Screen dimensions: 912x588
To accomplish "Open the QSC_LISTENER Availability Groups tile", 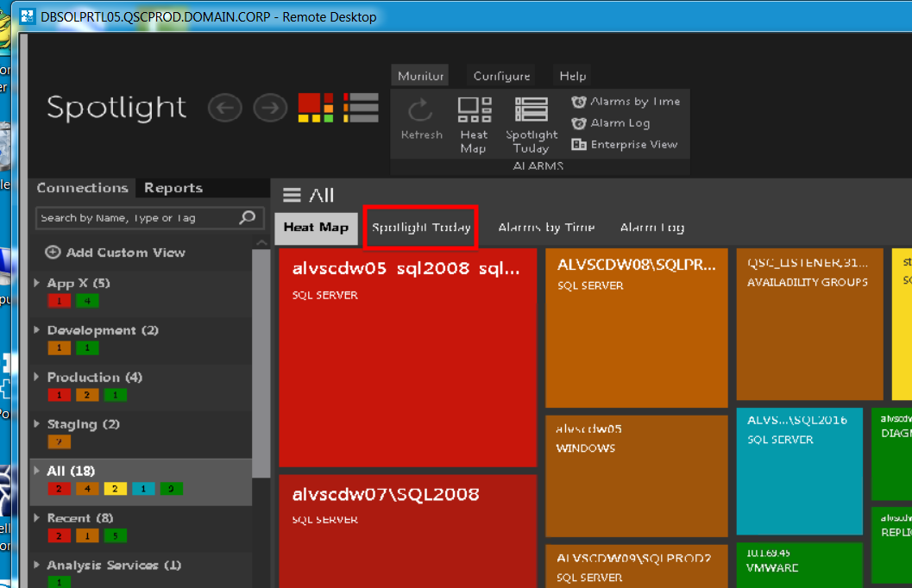I will 809,324.
